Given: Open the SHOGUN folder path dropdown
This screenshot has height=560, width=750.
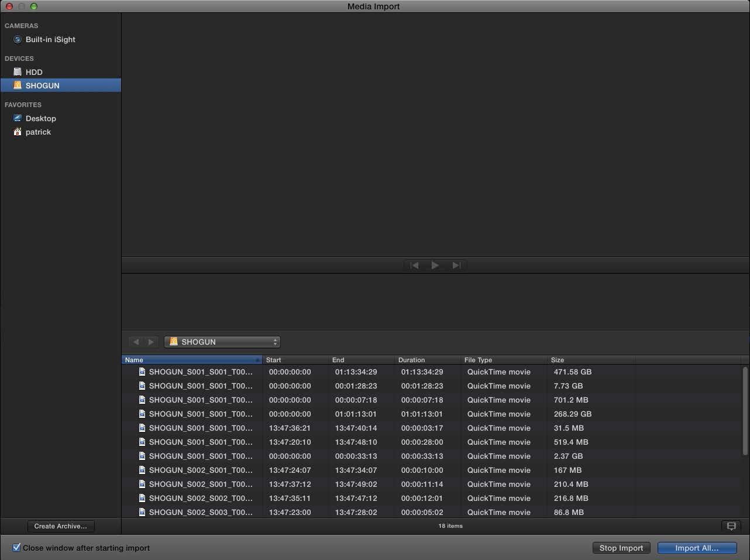Looking at the screenshot, I should 222,342.
